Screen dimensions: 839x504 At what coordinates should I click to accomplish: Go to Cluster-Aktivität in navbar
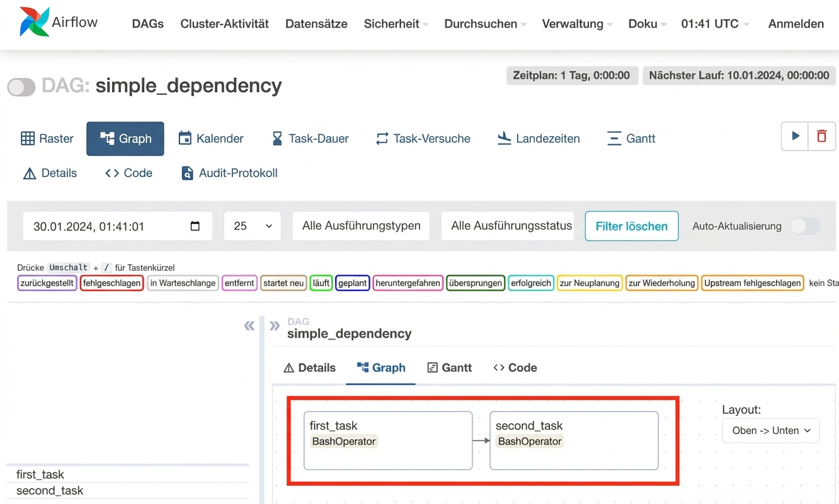pos(224,24)
